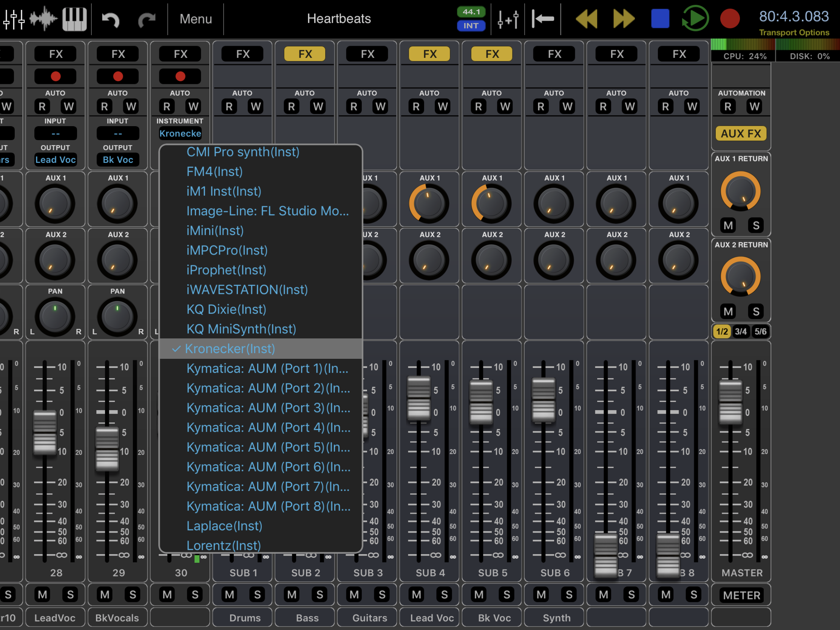This screenshot has width=840, height=630.
Task: Click the SUB 4 AUX 1 send knob
Action: [429, 204]
